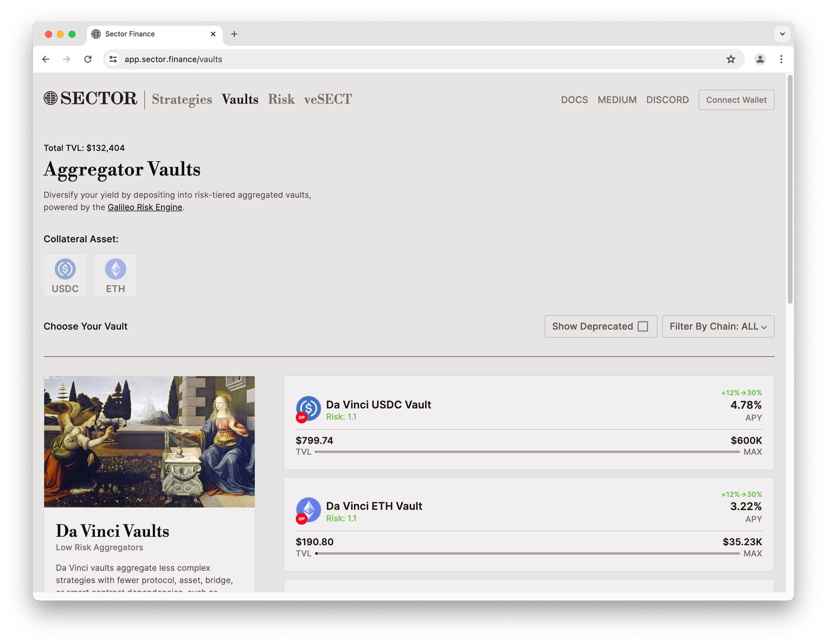Follow the Galileo Risk Engine link
827x644 pixels.
pyautogui.click(x=145, y=207)
